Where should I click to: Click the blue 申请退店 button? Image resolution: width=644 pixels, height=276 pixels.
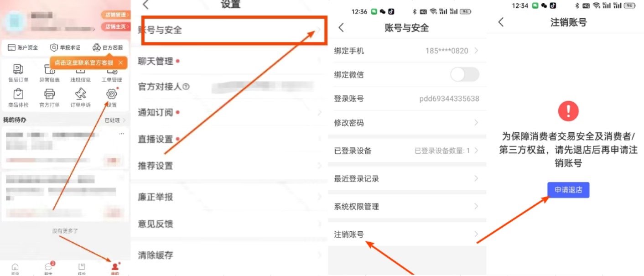tap(568, 190)
